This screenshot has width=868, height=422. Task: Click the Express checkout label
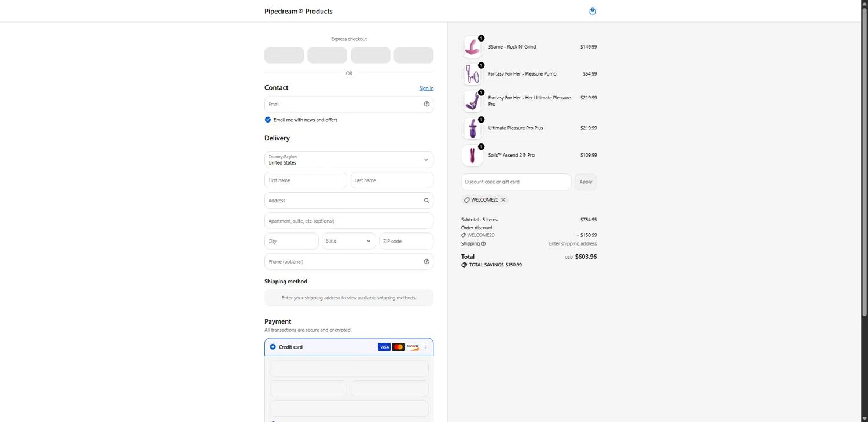pos(349,39)
